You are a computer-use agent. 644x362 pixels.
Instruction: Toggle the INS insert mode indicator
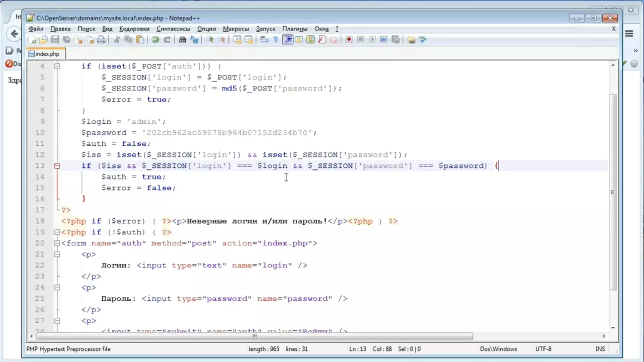pyautogui.click(x=600, y=349)
